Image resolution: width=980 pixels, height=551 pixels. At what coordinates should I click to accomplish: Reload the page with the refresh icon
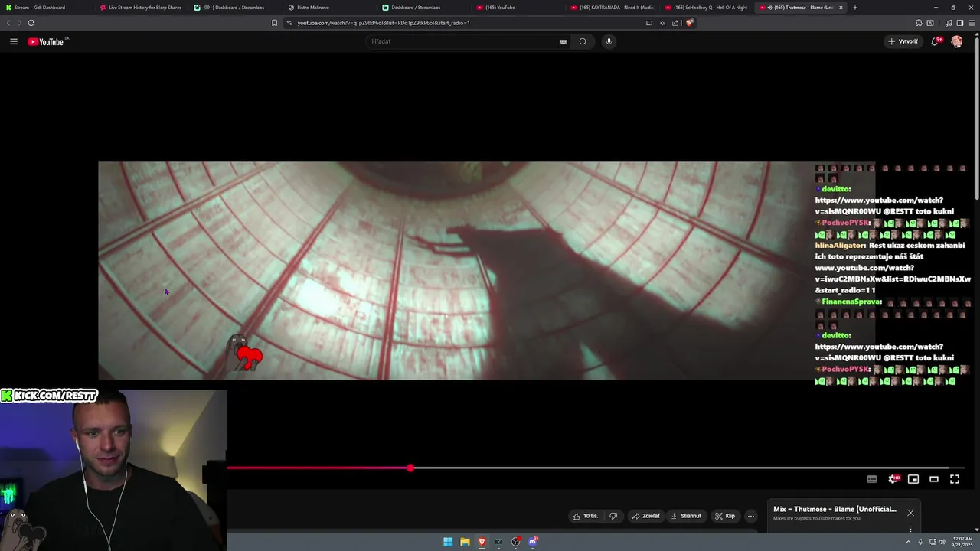pos(31,23)
